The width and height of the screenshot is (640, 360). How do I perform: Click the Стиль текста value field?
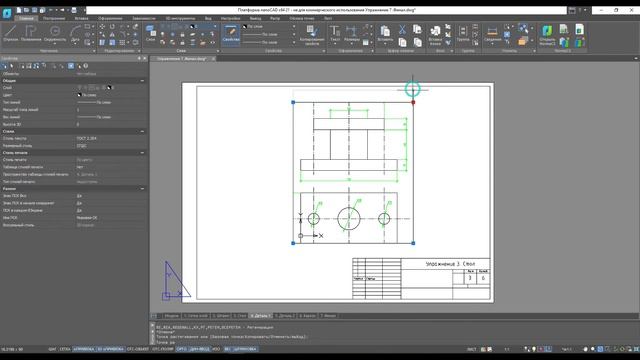(x=111, y=138)
